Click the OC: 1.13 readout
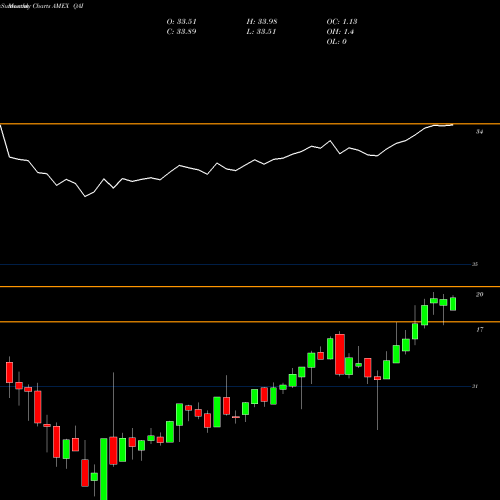500x500 pixels. [342, 22]
